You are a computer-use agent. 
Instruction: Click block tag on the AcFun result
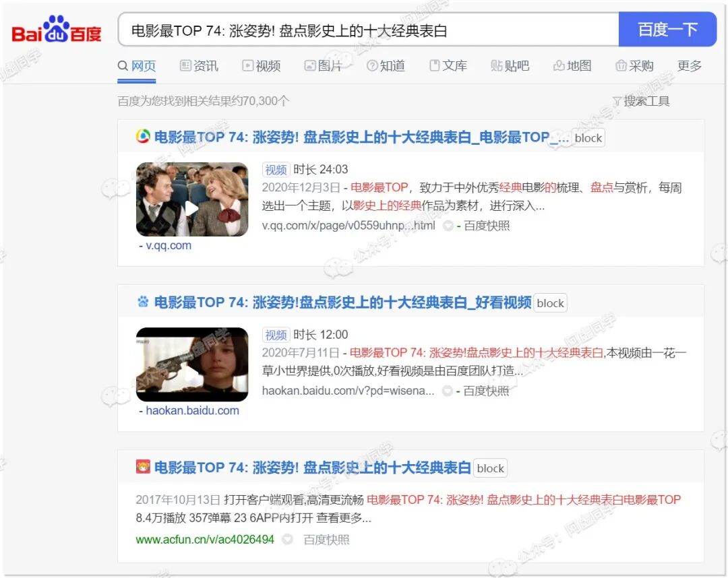[490, 468]
